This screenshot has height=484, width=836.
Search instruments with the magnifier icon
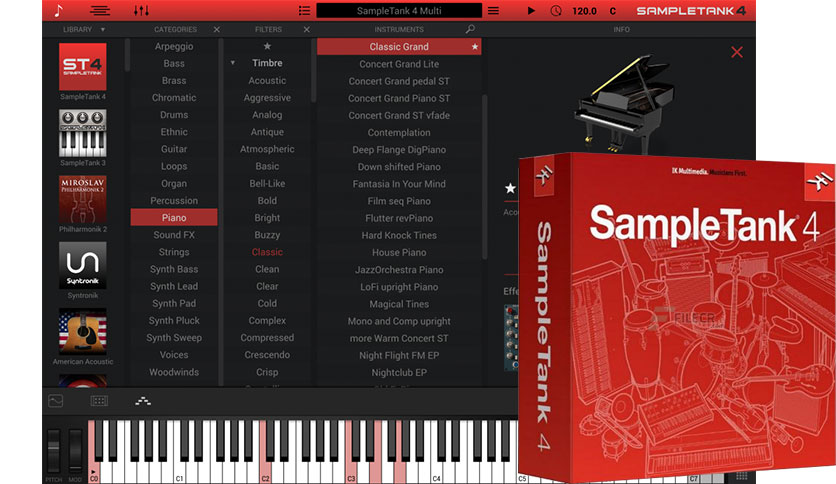[470, 29]
